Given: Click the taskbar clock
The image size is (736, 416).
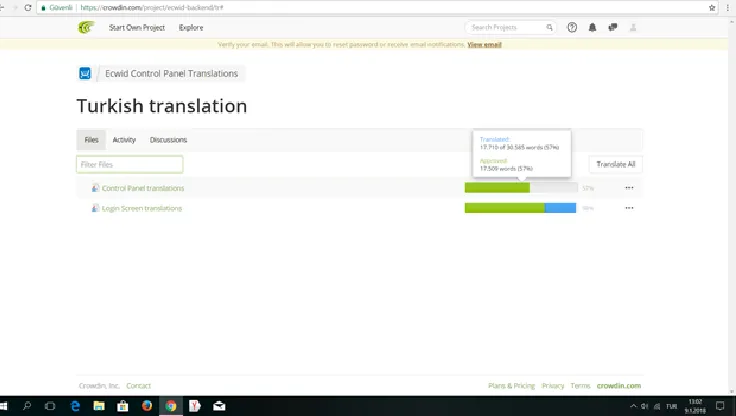Looking at the screenshot, I should point(695,406).
